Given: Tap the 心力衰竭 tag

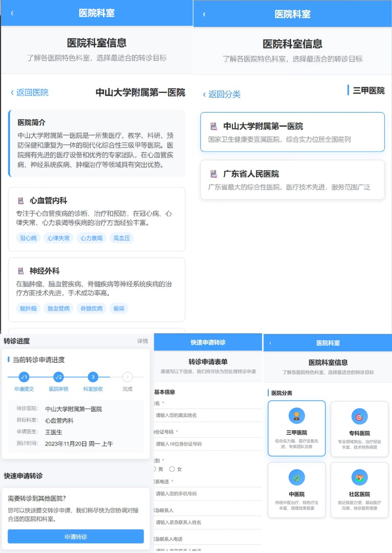Looking at the screenshot, I should click(x=91, y=238).
